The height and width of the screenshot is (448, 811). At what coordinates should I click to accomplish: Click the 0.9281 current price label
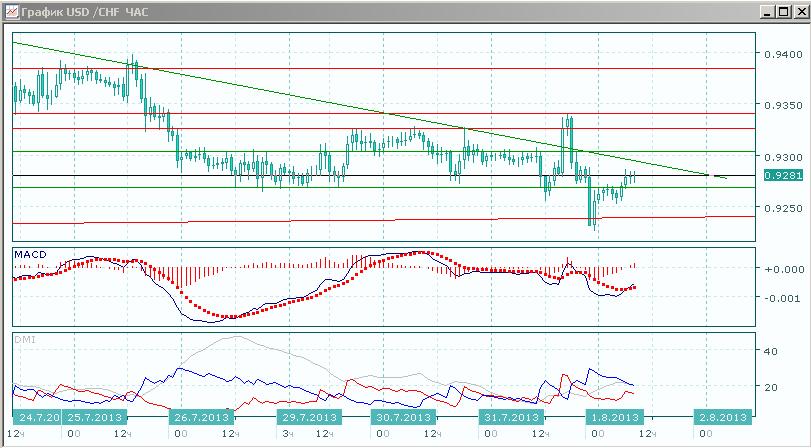pos(783,175)
